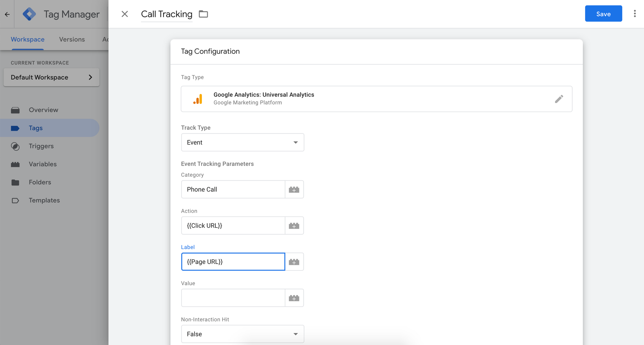Insert variable in the Action field
This screenshot has width=644, height=345.
(x=294, y=226)
